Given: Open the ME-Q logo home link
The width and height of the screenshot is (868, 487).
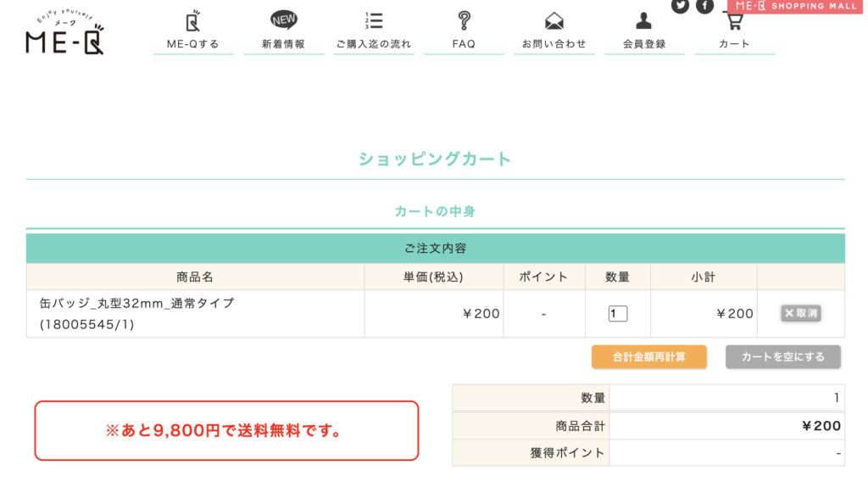Looking at the screenshot, I should (64, 32).
